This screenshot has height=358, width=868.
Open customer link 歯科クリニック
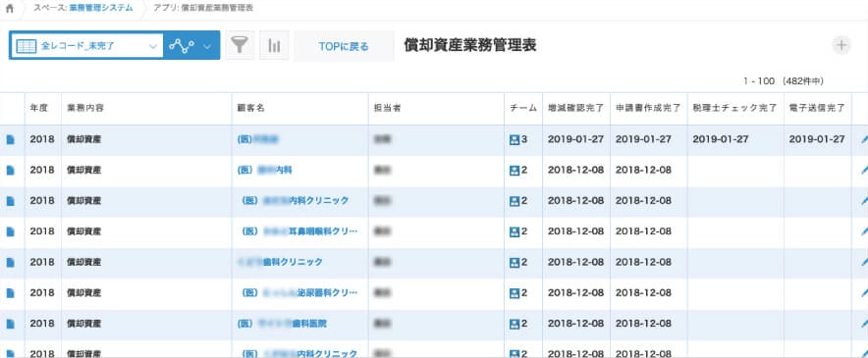280,262
